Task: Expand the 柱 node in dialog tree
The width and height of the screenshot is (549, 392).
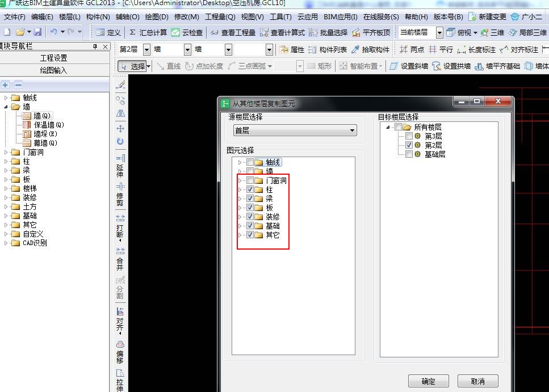Action: click(x=240, y=189)
